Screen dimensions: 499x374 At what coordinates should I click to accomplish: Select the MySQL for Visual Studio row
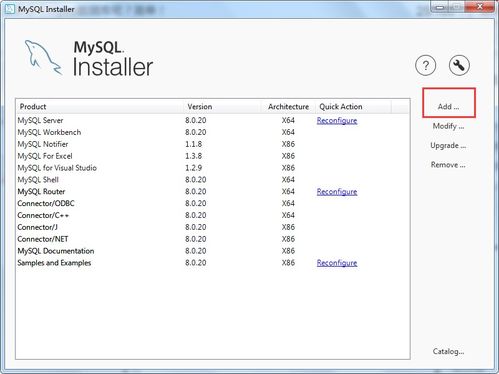pos(212,168)
